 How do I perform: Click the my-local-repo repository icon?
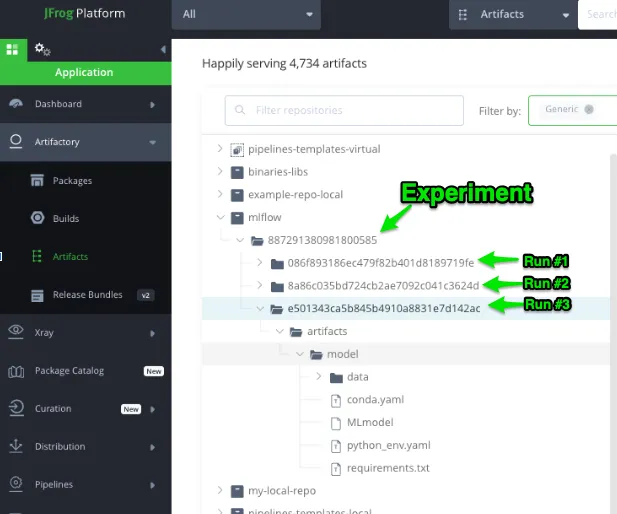tap(237, 491)
